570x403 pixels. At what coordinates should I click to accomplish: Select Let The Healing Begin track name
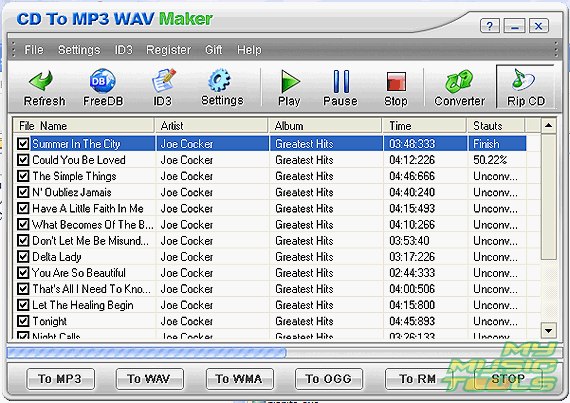[83, 305]
